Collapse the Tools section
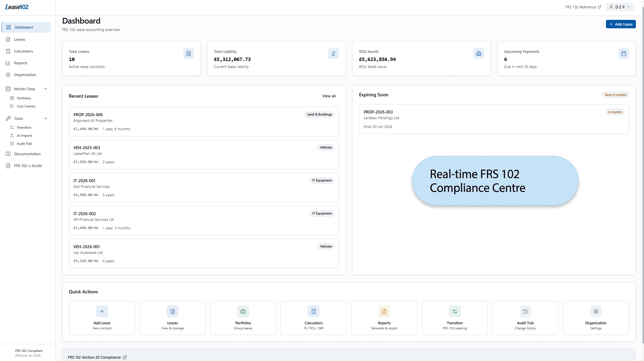The height and width of the screenshot is (361, 644). 45,118
